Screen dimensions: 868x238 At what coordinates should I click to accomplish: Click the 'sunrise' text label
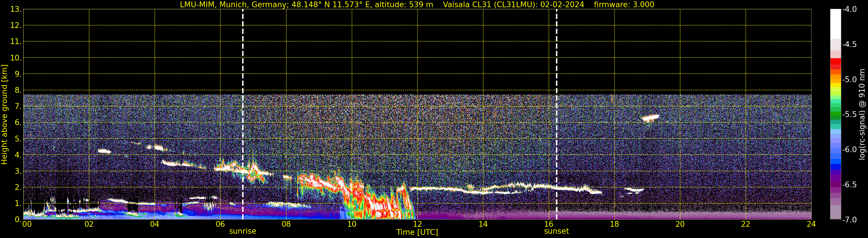[x=243, y=231]
